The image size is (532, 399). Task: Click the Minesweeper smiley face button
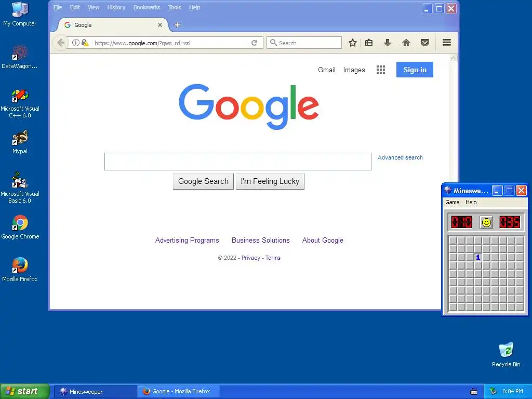tap(486, 222)
